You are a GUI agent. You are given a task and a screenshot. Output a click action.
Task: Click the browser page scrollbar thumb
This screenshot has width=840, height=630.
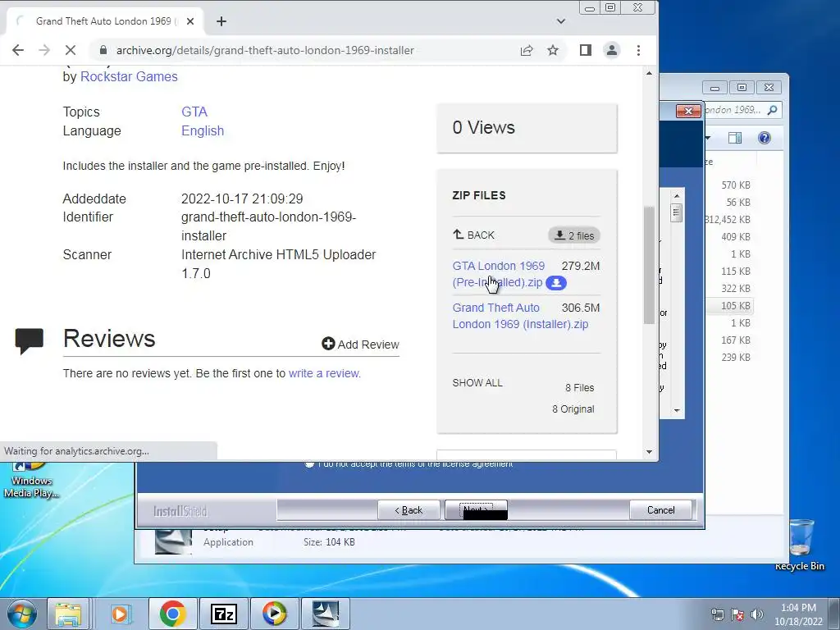coord(650,265)
